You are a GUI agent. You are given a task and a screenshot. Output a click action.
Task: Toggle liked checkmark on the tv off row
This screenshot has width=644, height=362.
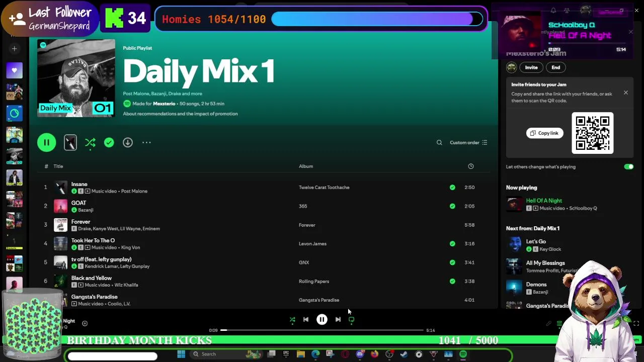click(452, 262)
